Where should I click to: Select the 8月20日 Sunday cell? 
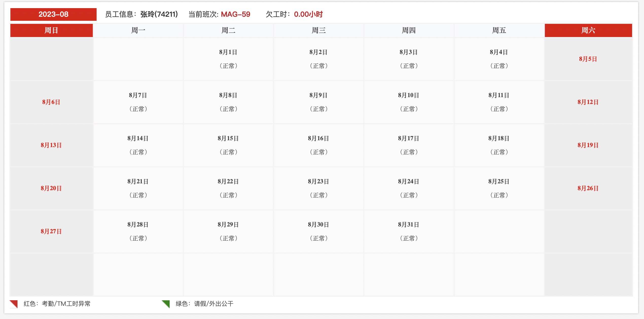pyautogui.click(x=51, y=188)
